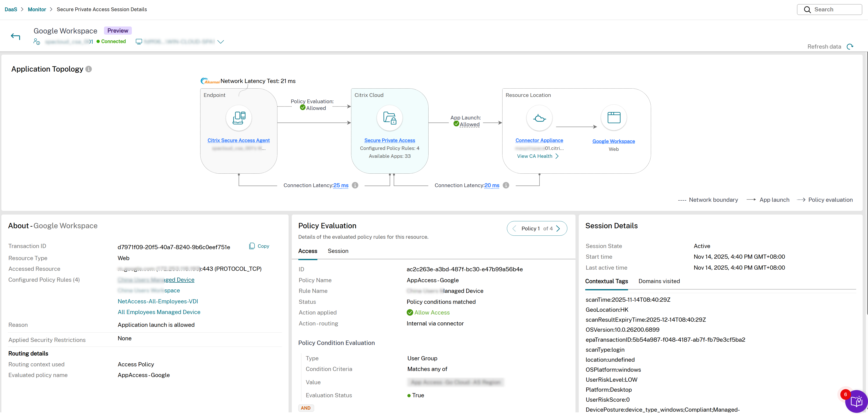
Task: Open the Citrix Secure Access Agent link
Action: tap(239, 140)
